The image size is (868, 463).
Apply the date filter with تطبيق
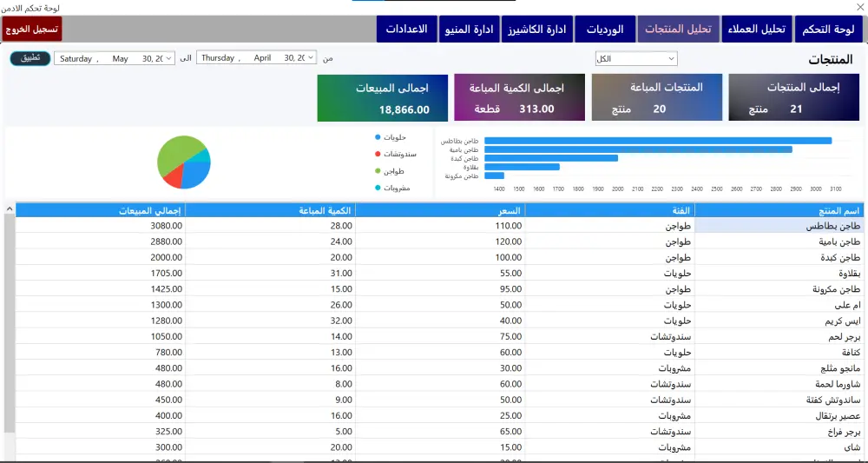tap(30, 58)
